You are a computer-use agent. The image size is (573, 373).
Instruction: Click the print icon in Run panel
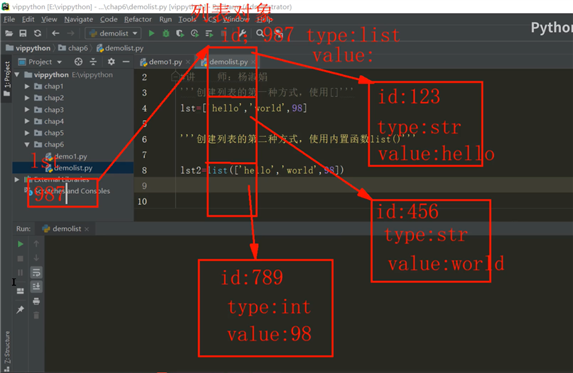coord(36,301)
